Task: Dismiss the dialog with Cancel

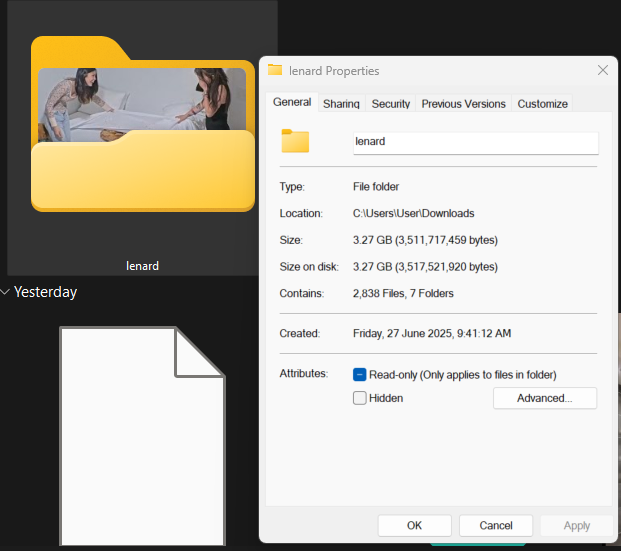Action: coord(496,526)
